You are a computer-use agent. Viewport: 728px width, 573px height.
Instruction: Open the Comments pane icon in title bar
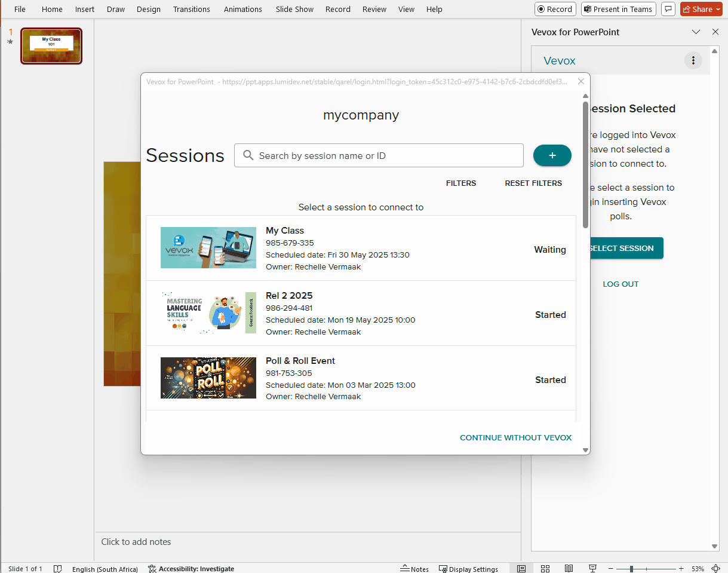668,9
